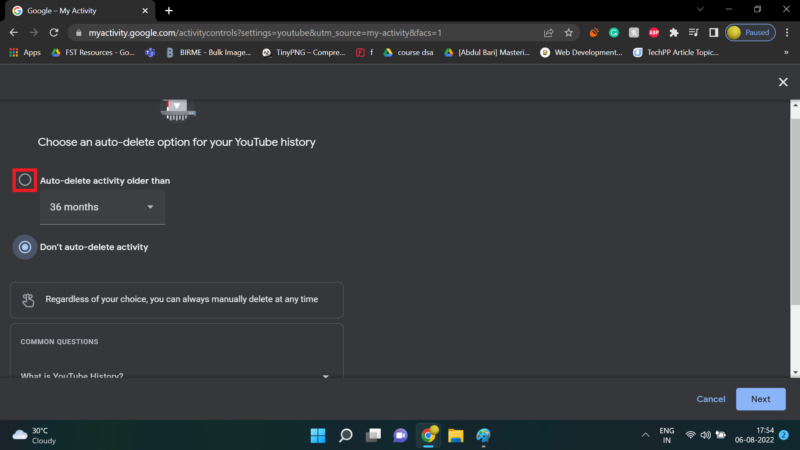Open the tab search chevron
The image size is (800, 450).
[x=700, y=9]
